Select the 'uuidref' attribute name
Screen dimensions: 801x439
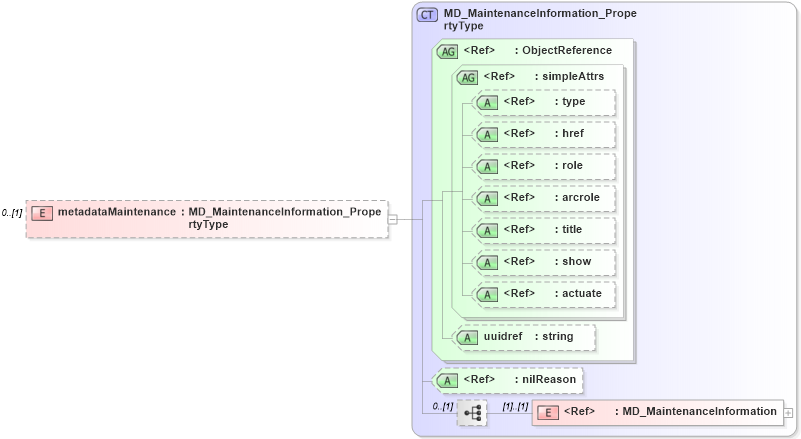click(503, 336)
